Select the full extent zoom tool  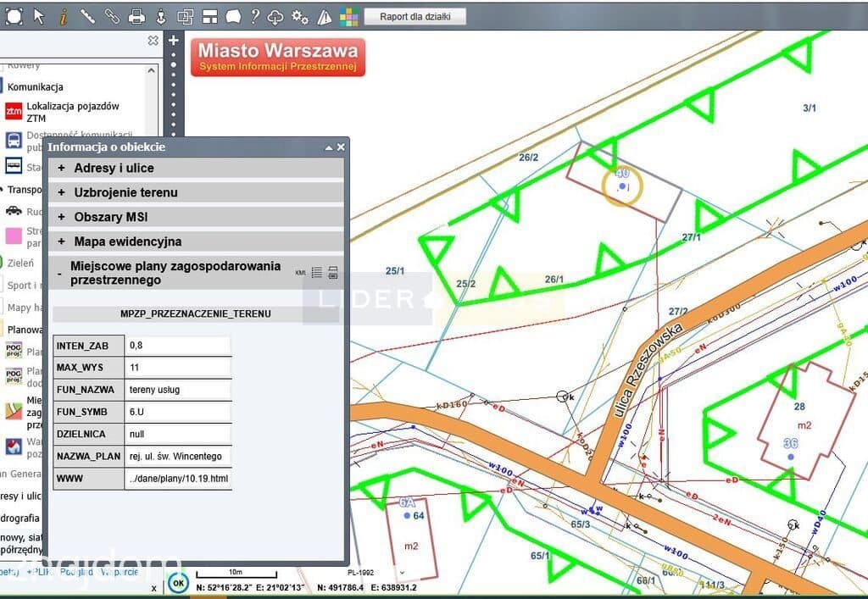tap(14, 17)
